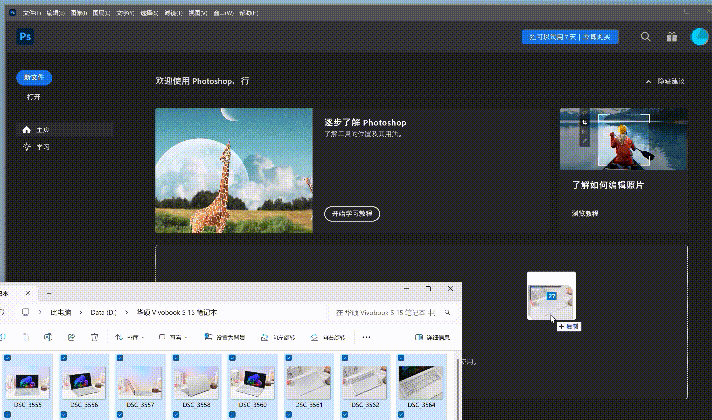Screen dimensions: 712x420
Task: Open the 图层 Layer menu
Action: pos(101,13)
